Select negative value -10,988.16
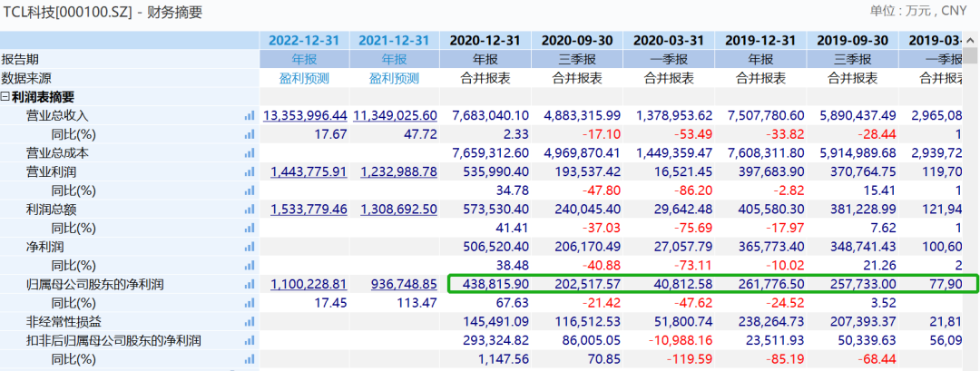Viewport: 980px width, 371px height. pyautogui.click(x=681, y=340)
